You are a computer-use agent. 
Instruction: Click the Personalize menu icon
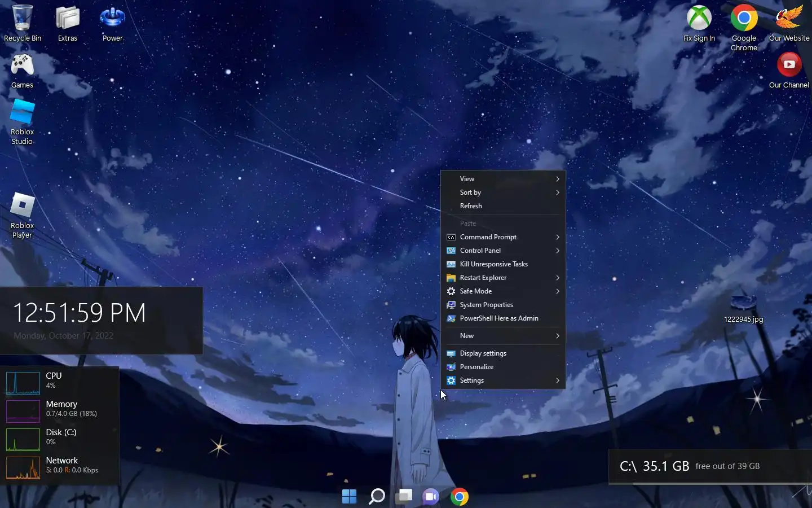(451, 367)
